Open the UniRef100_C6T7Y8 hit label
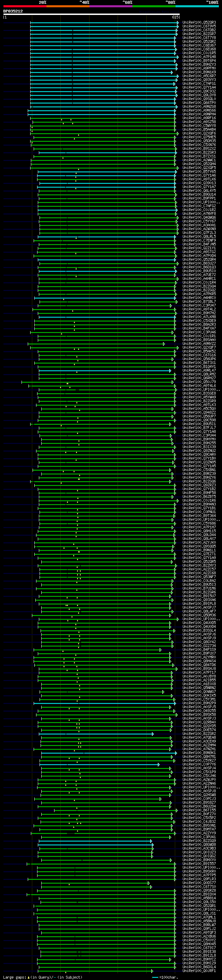This screenshot has width=222, height=980. click(199, 38)
